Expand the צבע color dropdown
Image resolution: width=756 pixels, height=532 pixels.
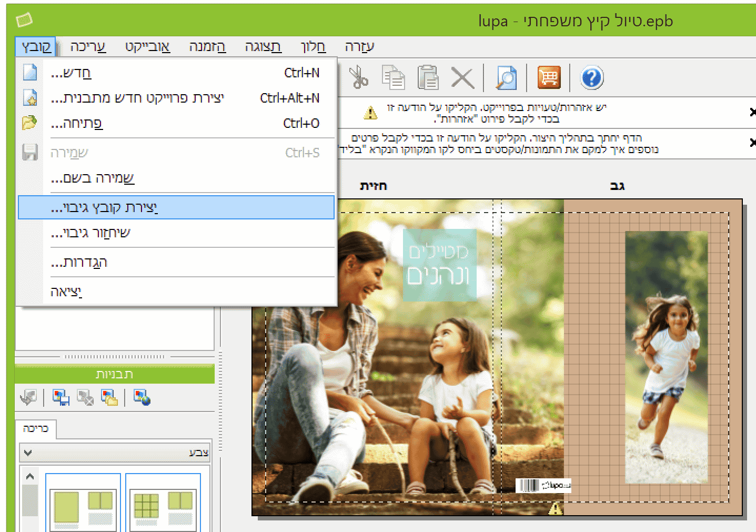[29, 453]
